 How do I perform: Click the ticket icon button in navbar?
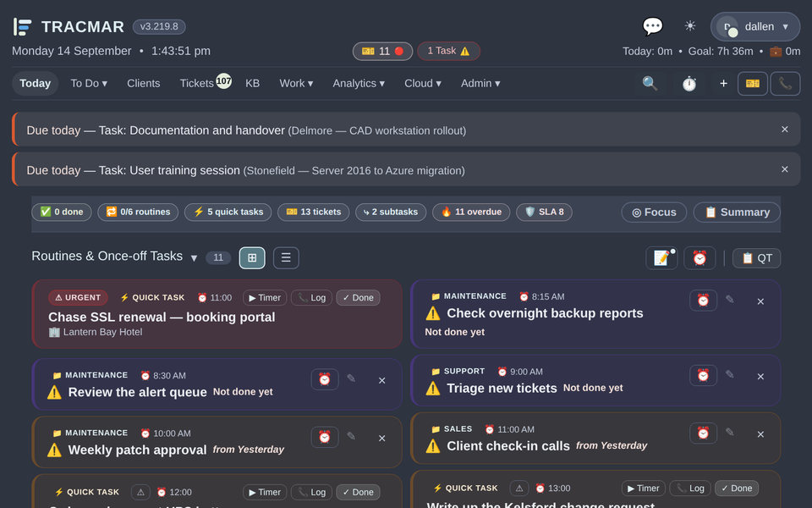(x=753, y=84)
